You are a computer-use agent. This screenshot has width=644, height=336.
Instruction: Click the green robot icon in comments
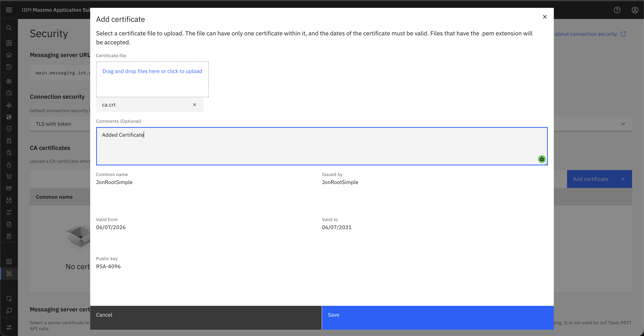point(542,159)
